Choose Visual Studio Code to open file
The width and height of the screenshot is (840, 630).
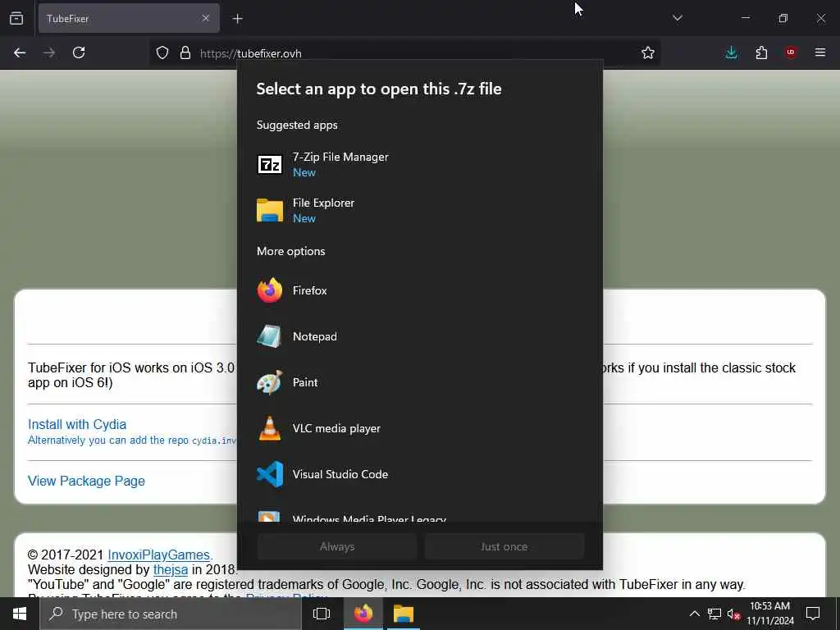click(x=420, y=474)
